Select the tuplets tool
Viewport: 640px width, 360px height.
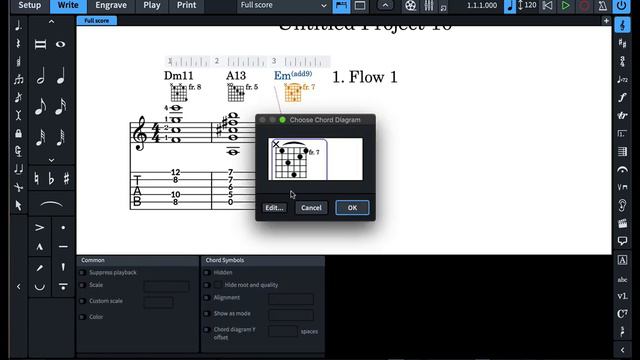[x=18, y=80]
